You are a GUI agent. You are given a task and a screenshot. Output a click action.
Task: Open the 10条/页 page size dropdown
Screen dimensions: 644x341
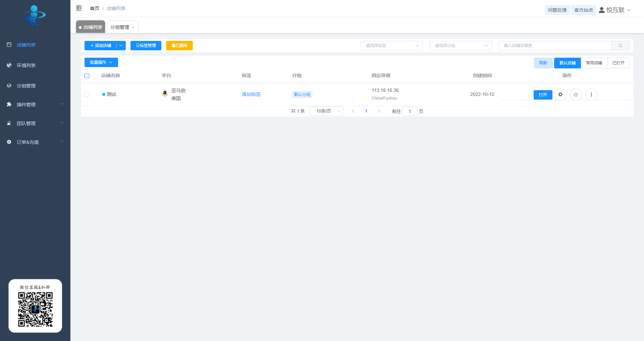pyautogui.click(x=326, y=111)
